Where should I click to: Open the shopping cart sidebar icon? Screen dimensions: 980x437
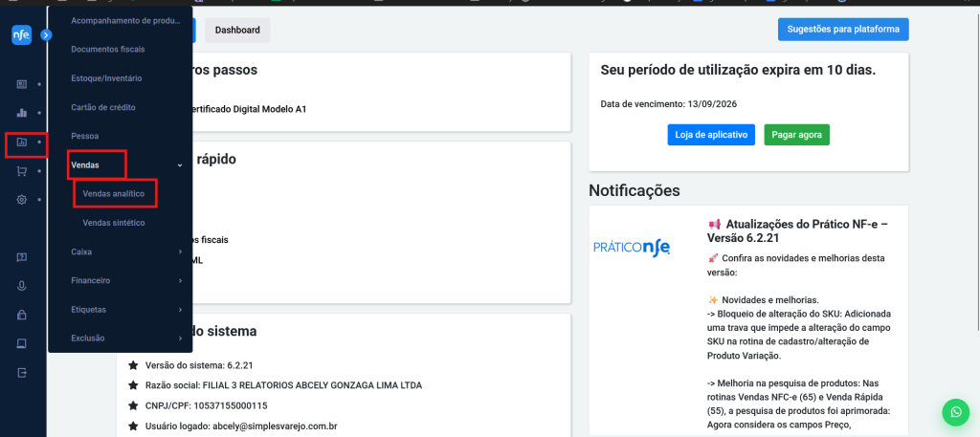(x=21, y=171)
